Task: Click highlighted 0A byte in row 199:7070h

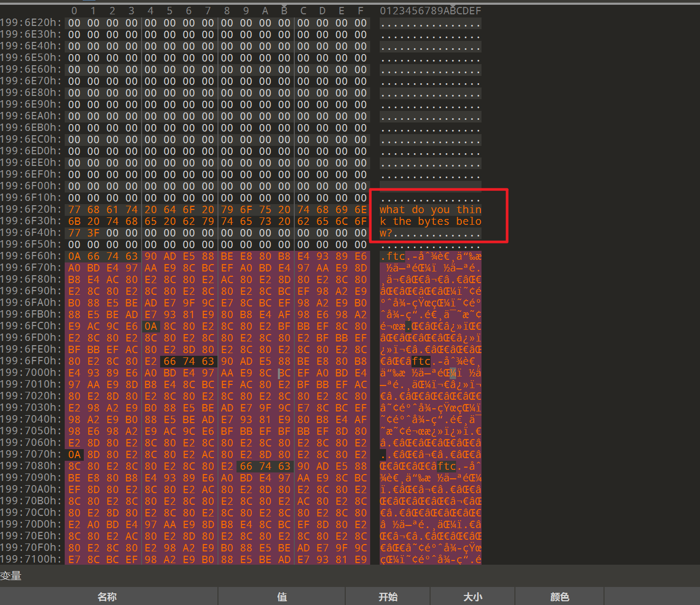Action: coord(74,454)
